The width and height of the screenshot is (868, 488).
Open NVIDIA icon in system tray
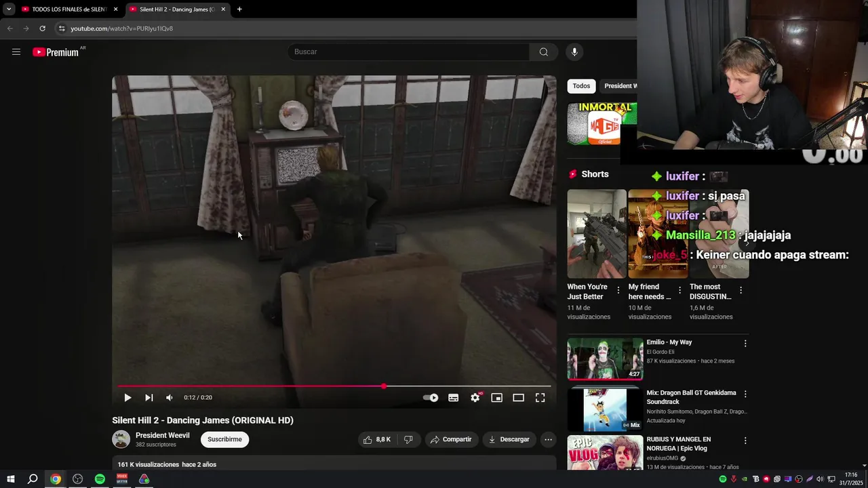click(745, 479)
